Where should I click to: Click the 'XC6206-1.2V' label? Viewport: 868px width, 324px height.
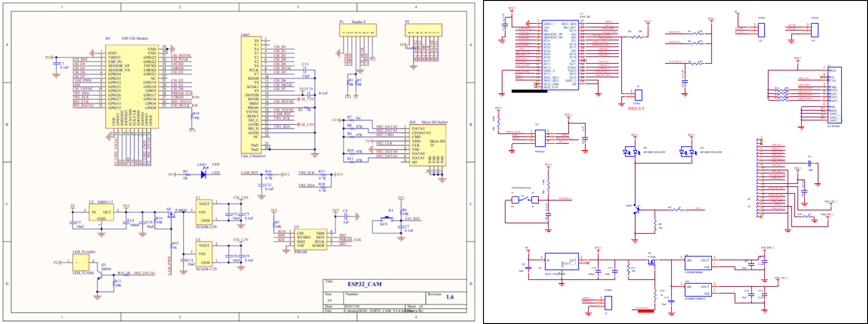pyautogui.click(x=206, y=269)
